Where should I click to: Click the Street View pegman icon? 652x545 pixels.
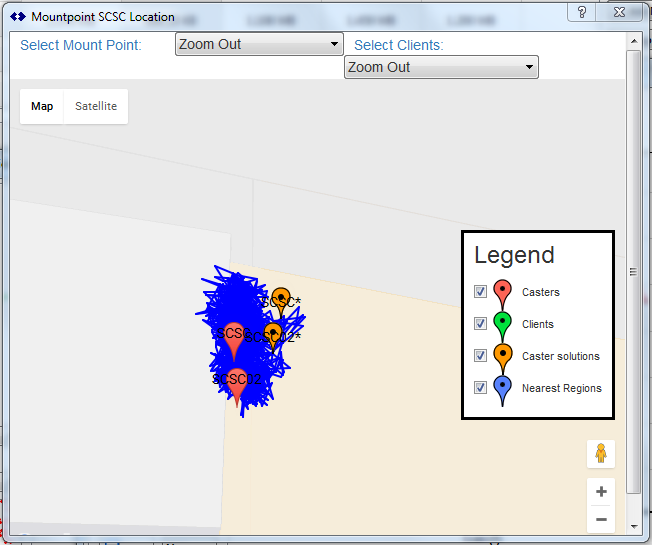[x=601, y=454]
